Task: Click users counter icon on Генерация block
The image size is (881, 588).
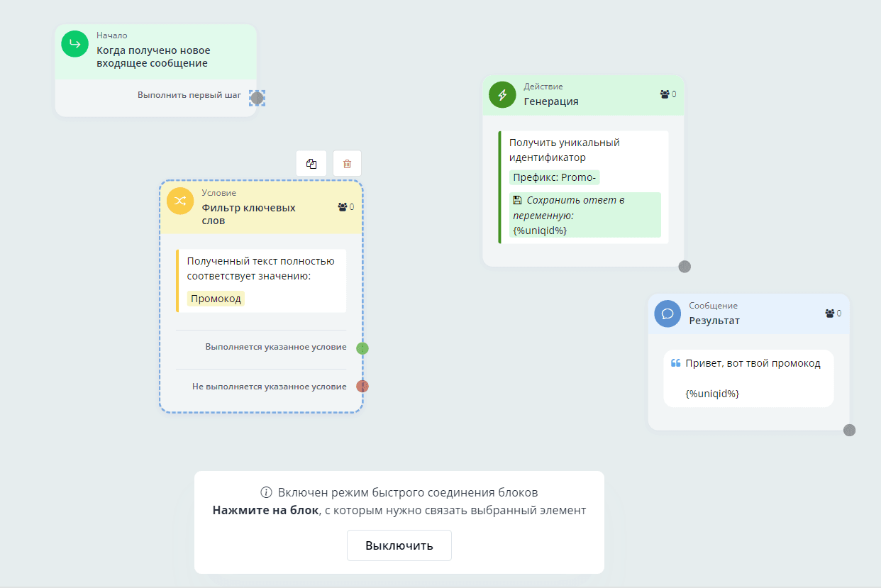Action: click(x=665, y=94)
